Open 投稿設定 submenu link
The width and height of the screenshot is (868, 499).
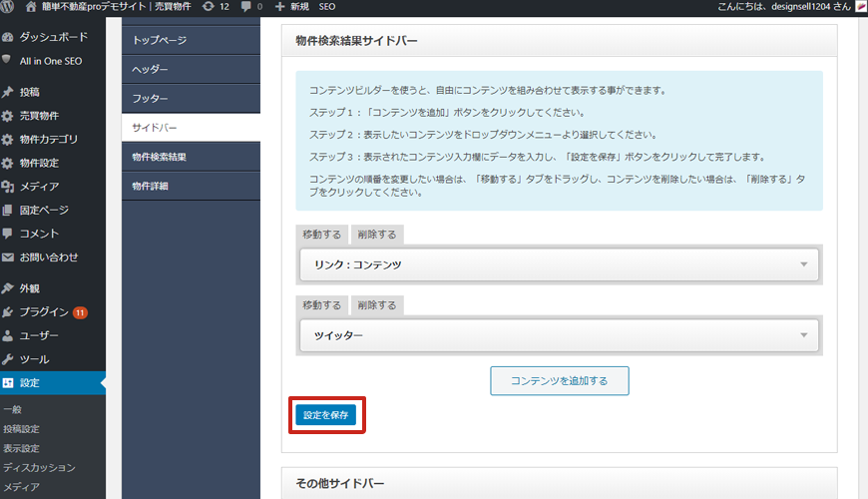coord(21,429)
